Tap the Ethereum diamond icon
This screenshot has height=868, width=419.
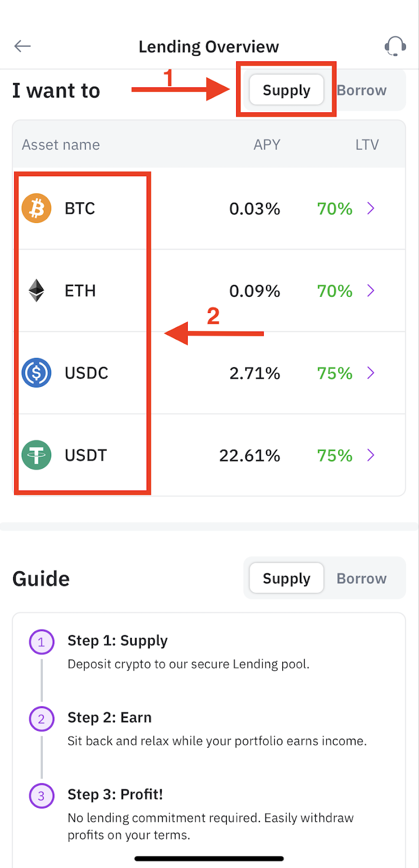[x=36, y=291]
